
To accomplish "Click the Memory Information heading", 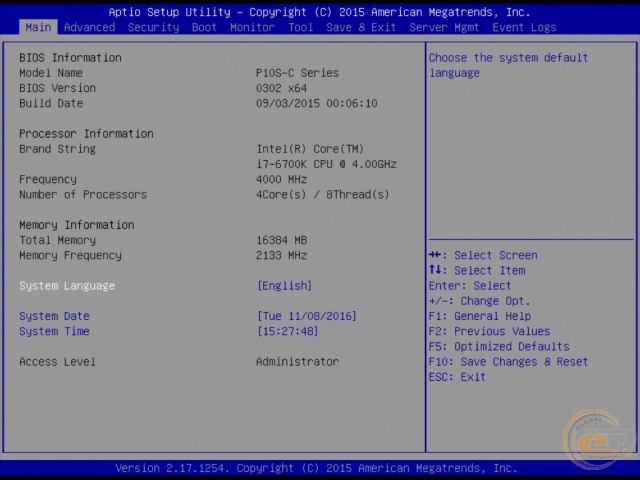I will point(77,225).
